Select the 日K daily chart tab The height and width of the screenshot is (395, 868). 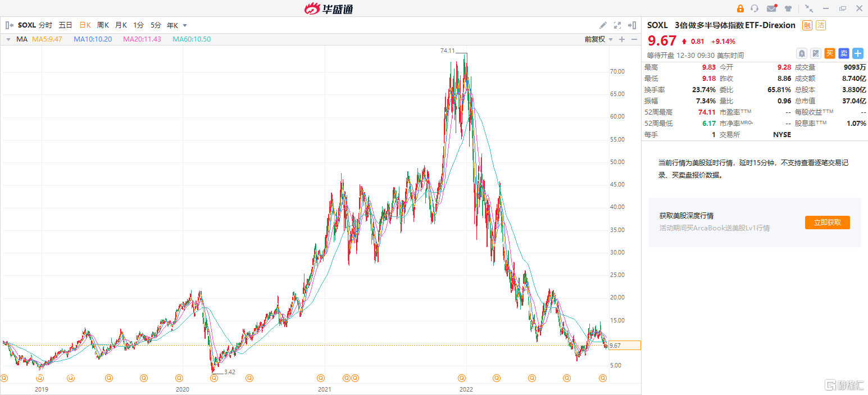click(x=85, y=25)
